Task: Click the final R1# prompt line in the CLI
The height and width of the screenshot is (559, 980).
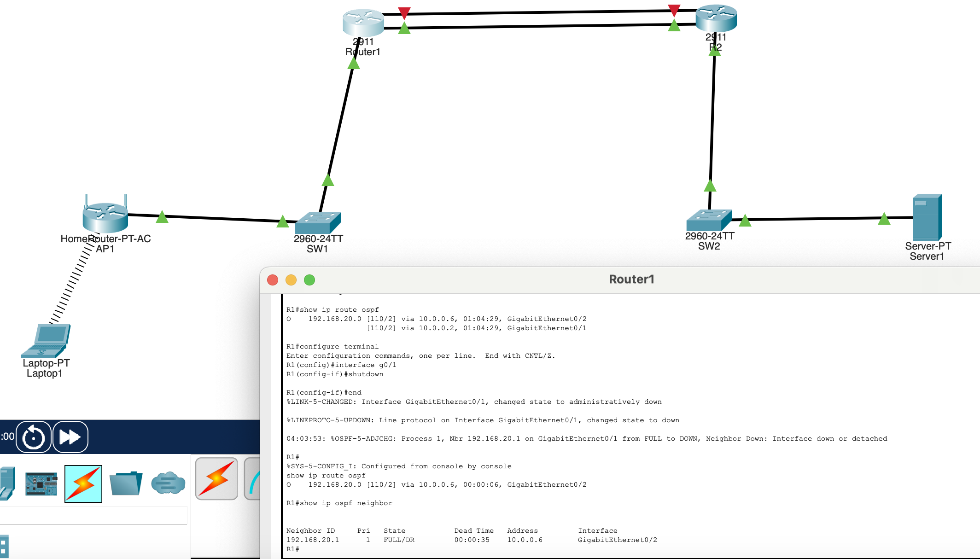Action: click(293, 549)
